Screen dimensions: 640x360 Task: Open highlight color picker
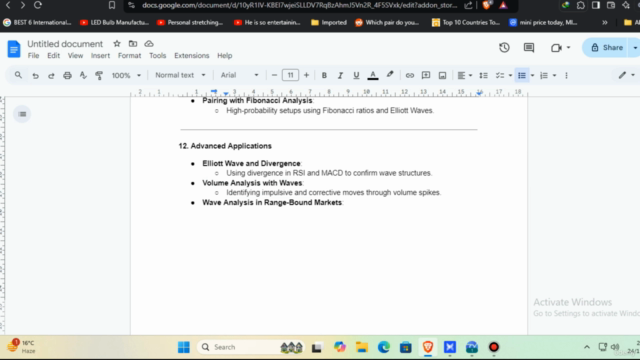(x=390, y=75)
